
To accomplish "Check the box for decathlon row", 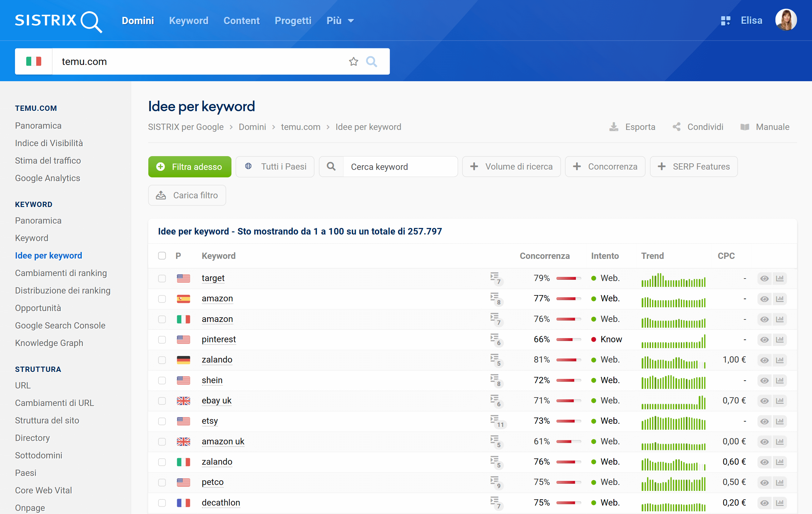I will click(162, 503).
